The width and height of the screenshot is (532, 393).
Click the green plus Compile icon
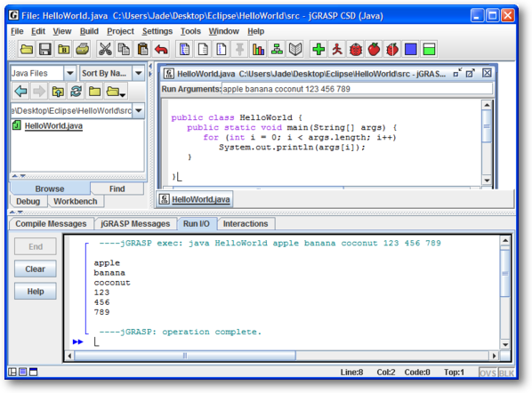click(x=318, y=50)
